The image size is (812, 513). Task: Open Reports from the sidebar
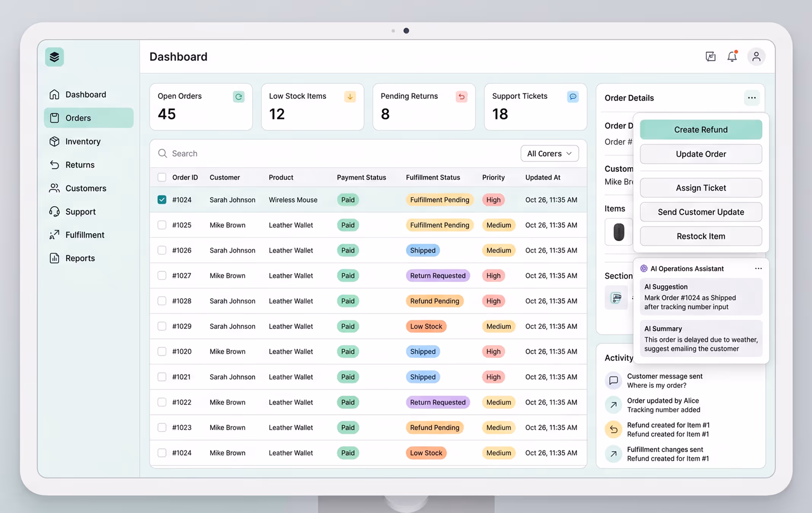point(89,258)
